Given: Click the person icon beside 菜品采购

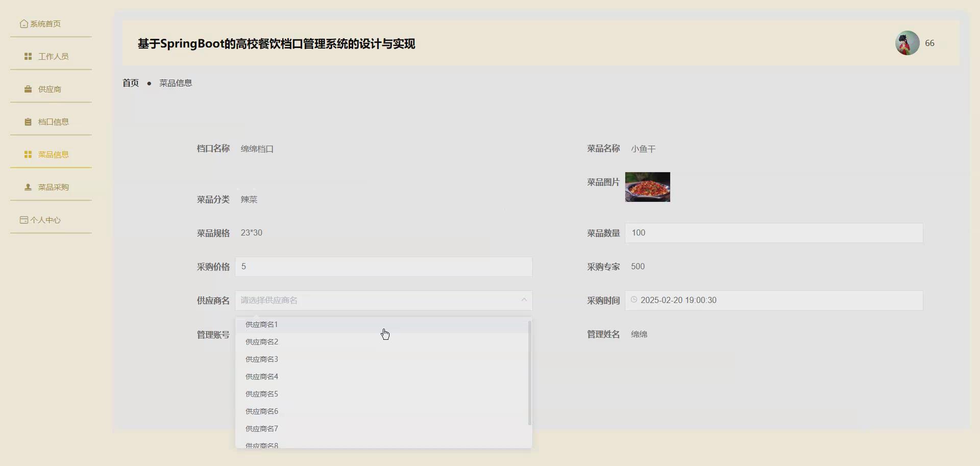Looking at the screenshot, I should pos(28,187).
